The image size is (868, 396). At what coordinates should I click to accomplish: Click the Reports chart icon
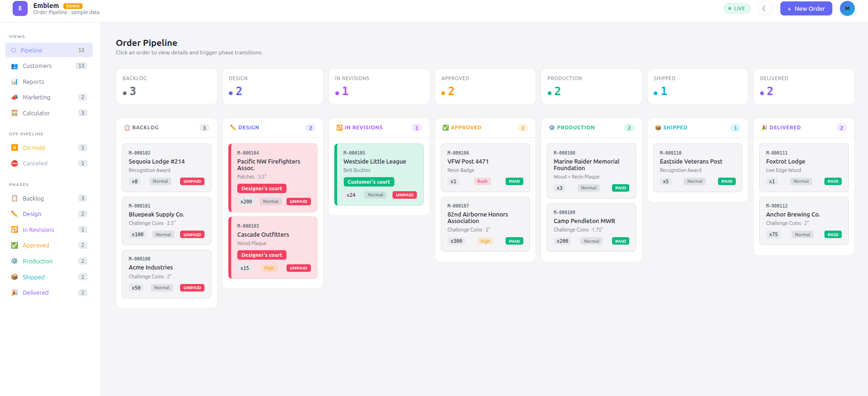click(15, 82)
